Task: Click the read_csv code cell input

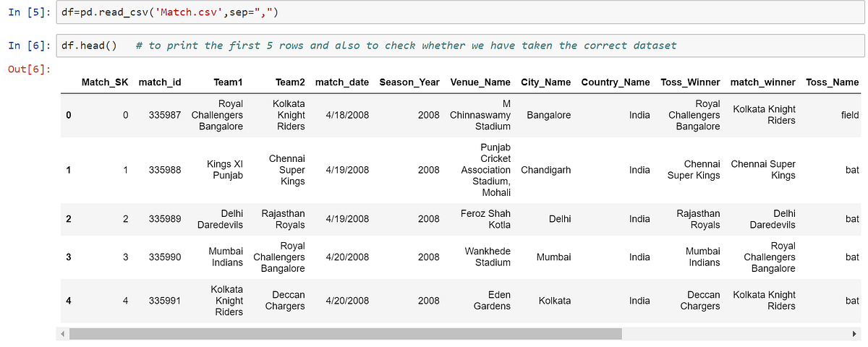Action: [460, 13]
